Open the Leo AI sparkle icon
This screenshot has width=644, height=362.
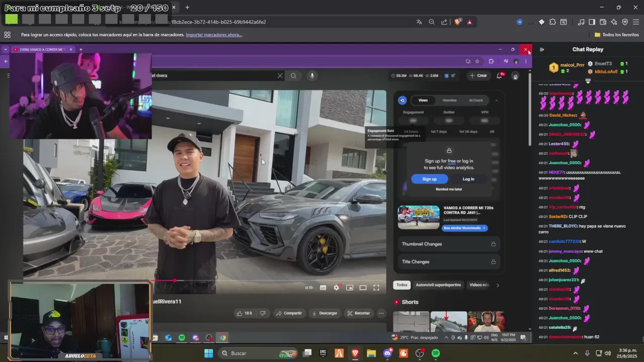point(614,22)
